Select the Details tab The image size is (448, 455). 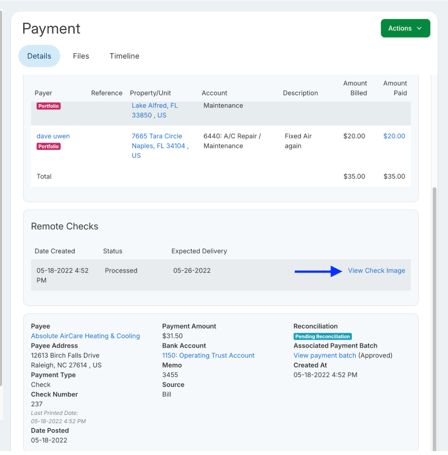pos(39,56)
